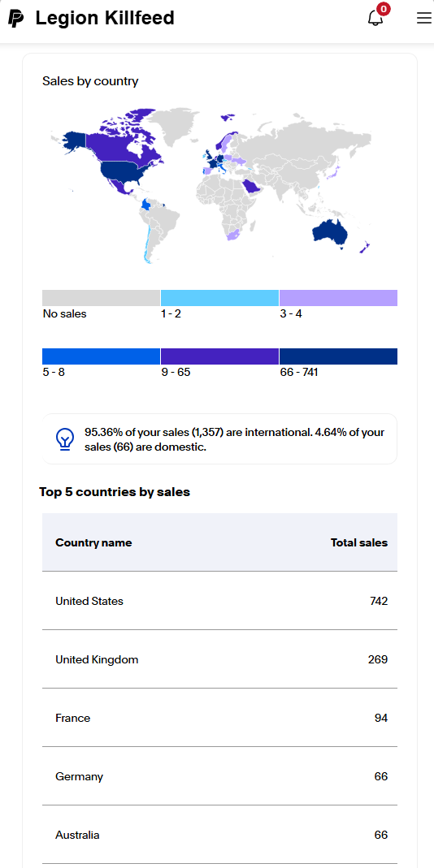The height and width of the screenshot is (868, 434).
Task: Click the red notification badge
Action: [383, 9]
